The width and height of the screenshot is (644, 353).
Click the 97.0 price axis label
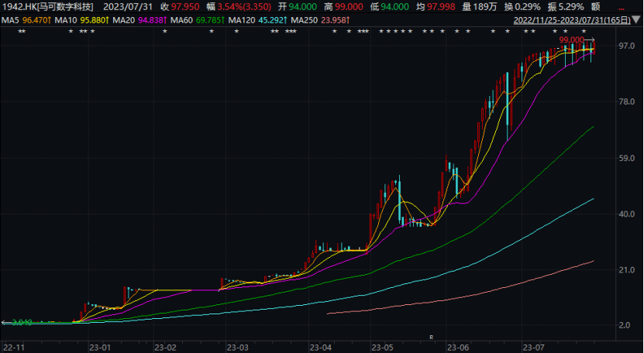click(627, 46)
